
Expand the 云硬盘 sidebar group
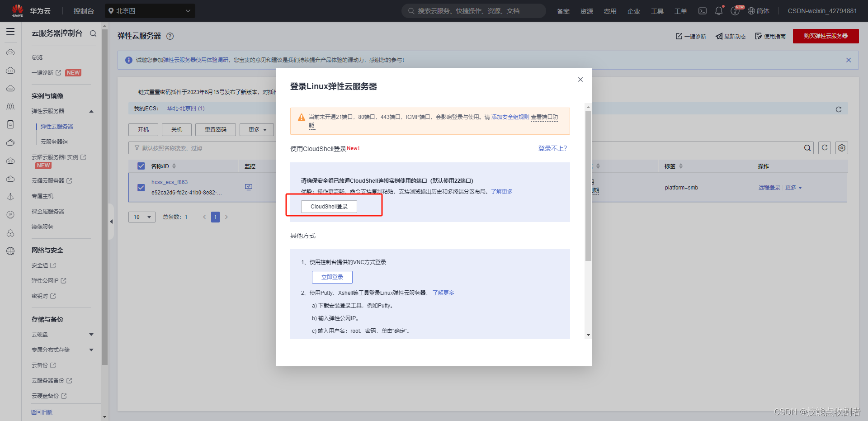point(91,335)
